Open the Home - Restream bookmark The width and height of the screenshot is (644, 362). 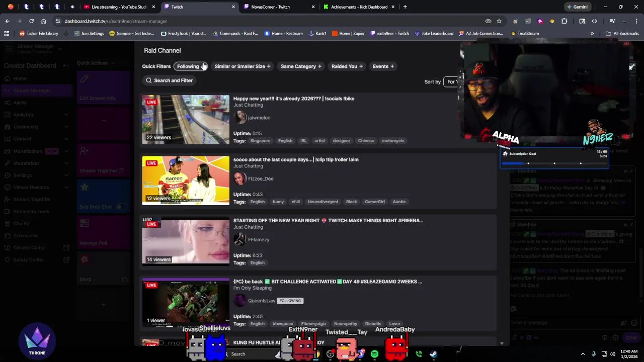point(283,33)
